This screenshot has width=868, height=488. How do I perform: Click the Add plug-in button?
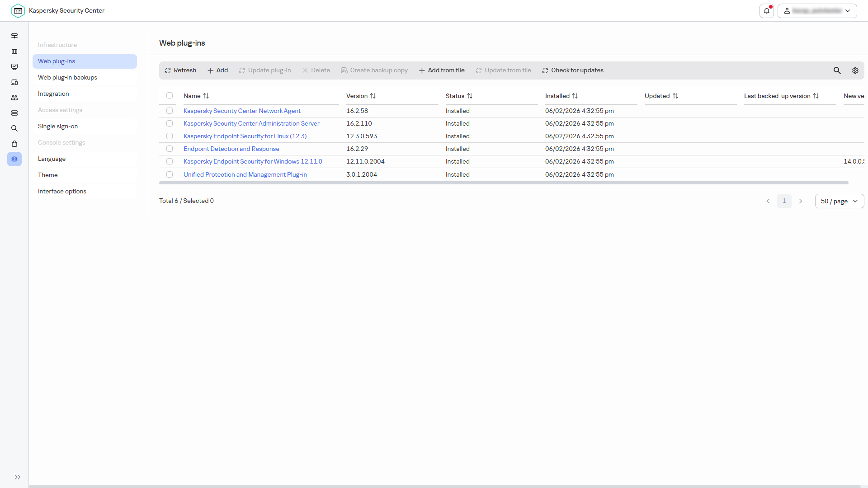[x=217, y=70]
